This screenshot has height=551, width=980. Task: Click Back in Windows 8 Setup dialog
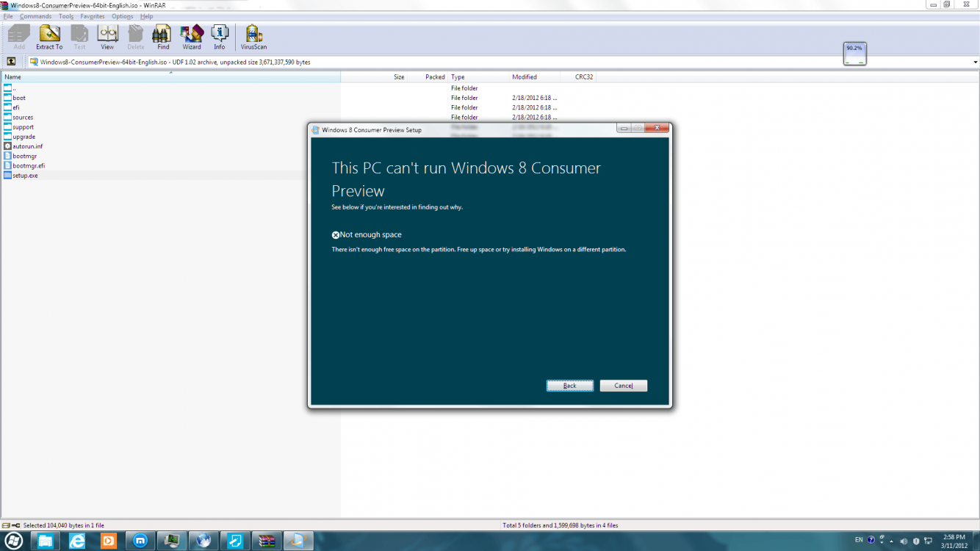coord(569,386)
